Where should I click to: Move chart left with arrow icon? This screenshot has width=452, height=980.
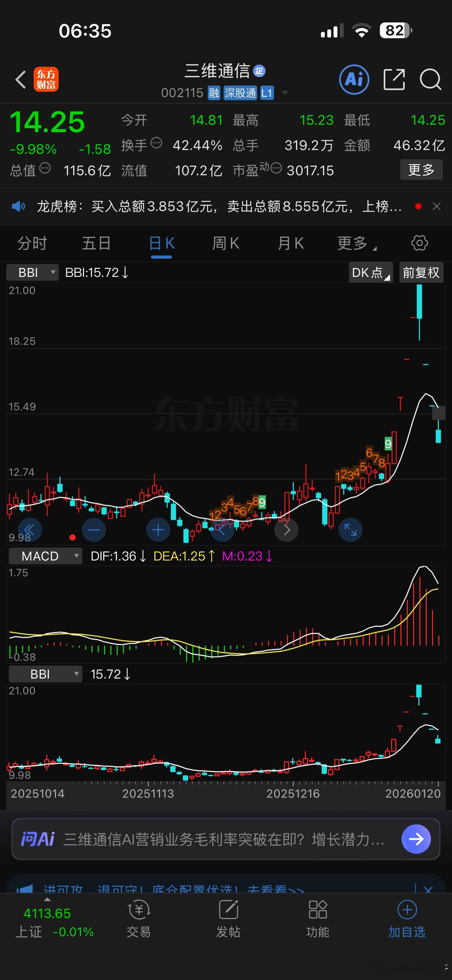coord(222,530)
